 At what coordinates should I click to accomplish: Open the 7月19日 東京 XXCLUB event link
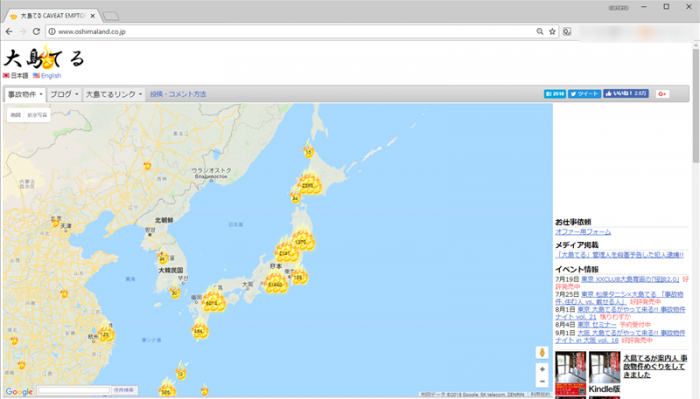click(630, 279)
